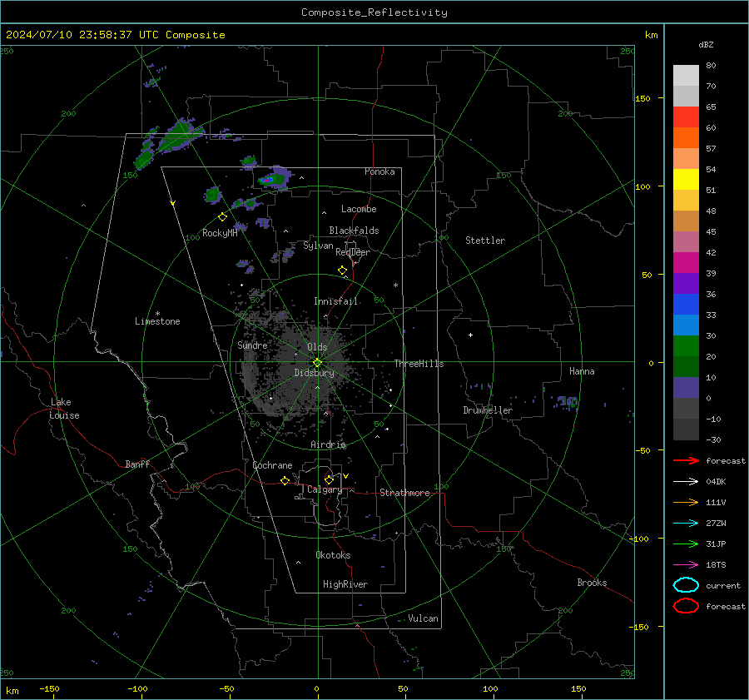Click the Olds city label
749x700 pixels.
317,347
